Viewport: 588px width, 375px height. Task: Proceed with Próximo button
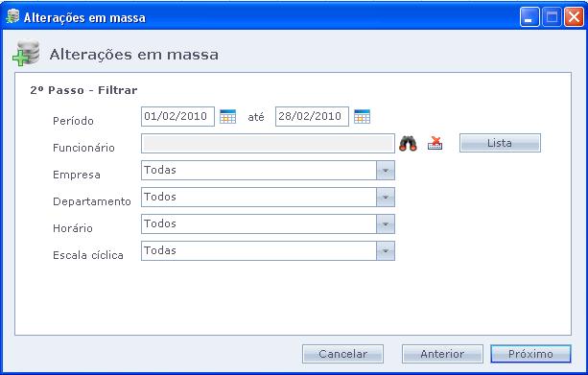coord(530,354)
